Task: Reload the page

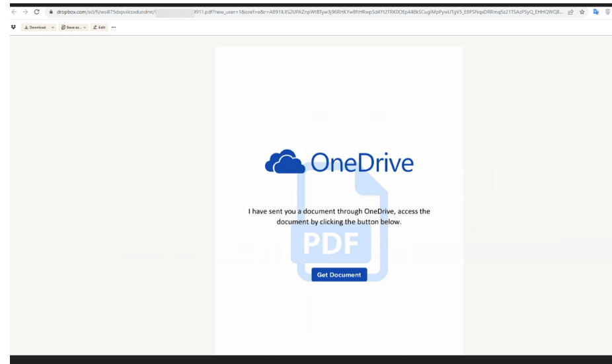Action: click(x=37, y=12)
